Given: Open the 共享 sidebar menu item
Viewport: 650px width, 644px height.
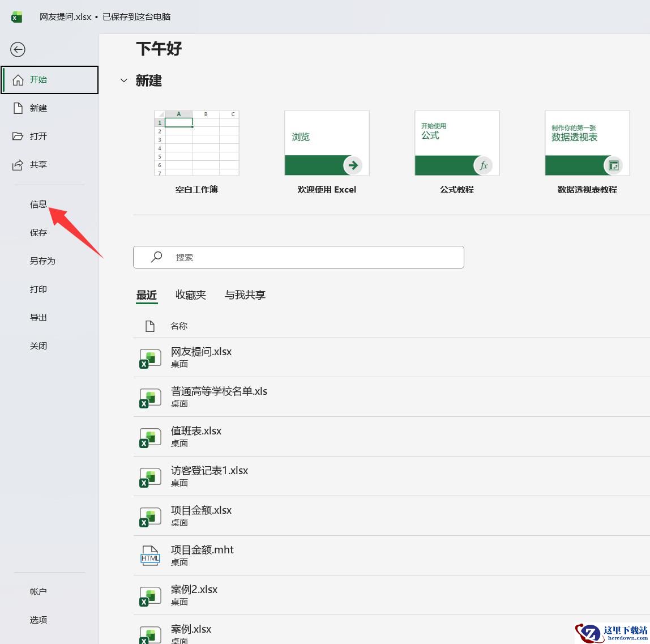Looking at the screenshot, I should coord(50,165).
